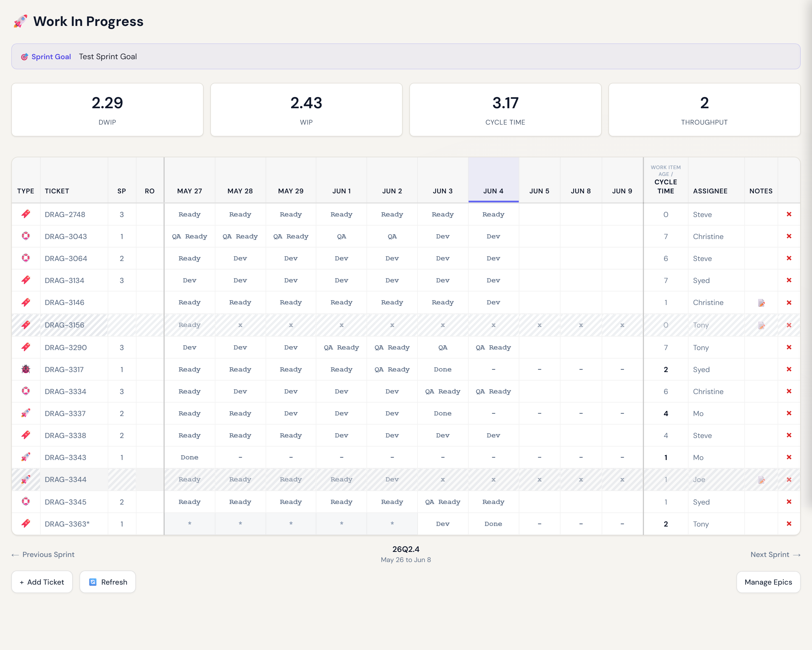
Task: Remove ticket DRAG-3064 with the red X
Action: point(789,258)
